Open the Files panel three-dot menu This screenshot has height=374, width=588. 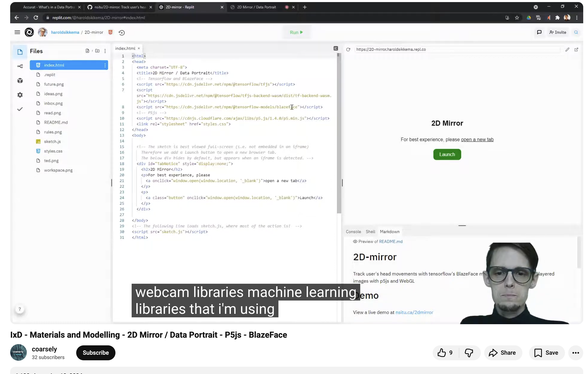coord(105,51)
